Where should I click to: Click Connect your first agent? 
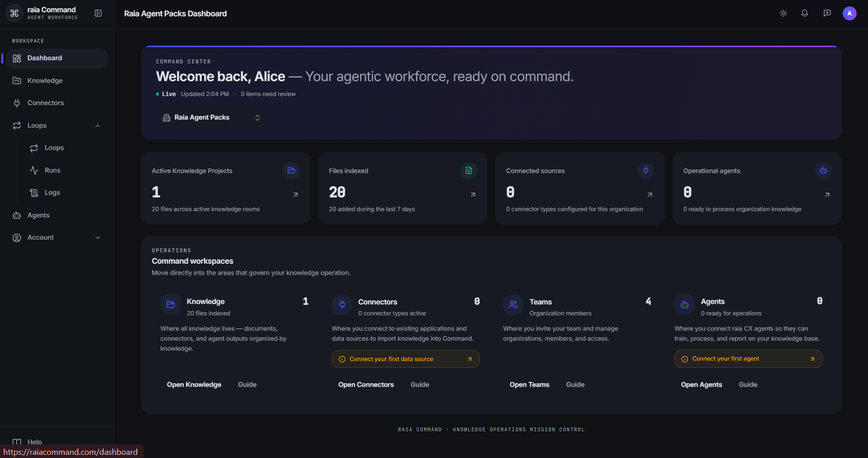pos(748,359)
